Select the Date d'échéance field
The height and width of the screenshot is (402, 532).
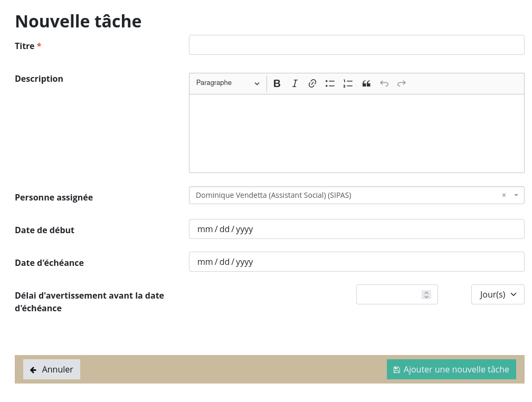[x=356, y=262]
